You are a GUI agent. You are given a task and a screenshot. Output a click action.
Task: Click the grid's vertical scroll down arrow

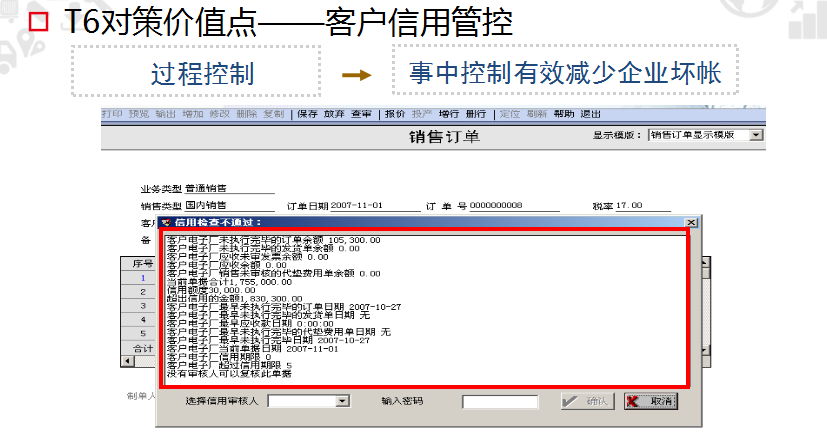[706, 351]
